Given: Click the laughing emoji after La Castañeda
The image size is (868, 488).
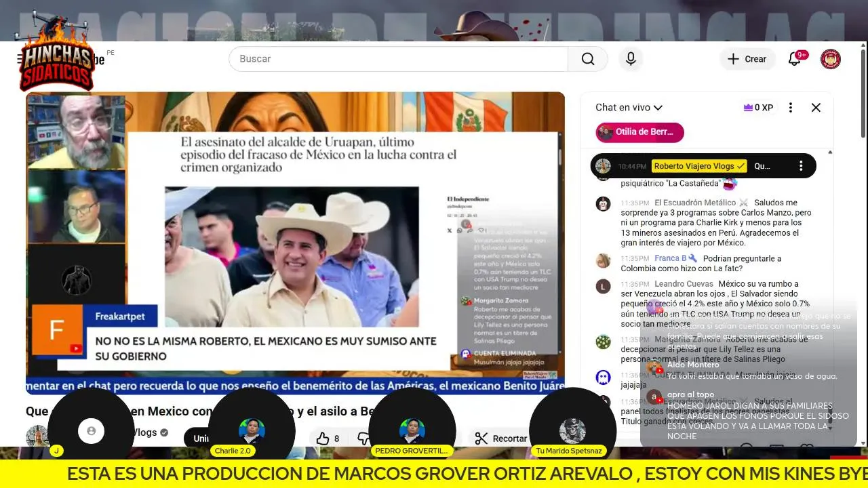Looking at the screenshot, I should pyautogui.click(x=729, y=183).
